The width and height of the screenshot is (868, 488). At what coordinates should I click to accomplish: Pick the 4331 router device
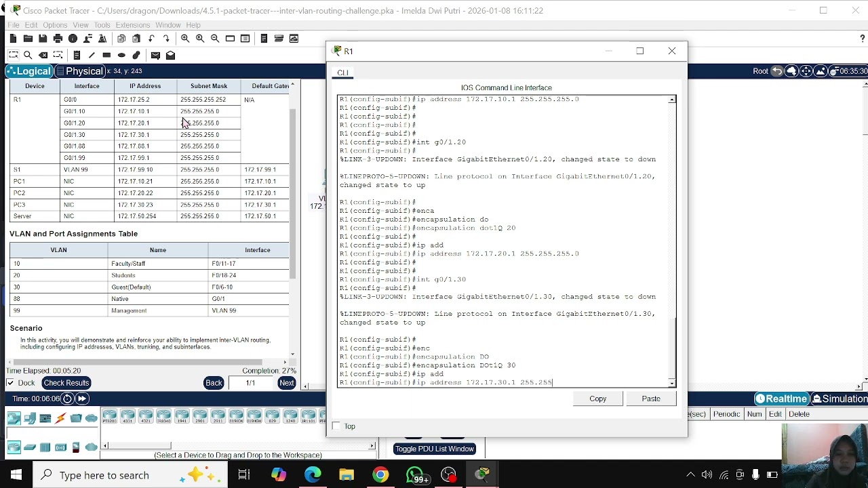click(x=127, y=416)
